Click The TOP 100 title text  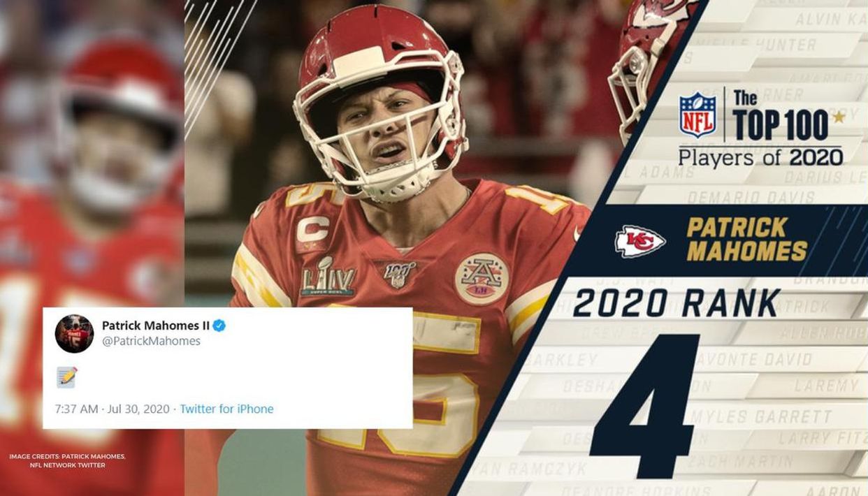click(x=779, y=115)
